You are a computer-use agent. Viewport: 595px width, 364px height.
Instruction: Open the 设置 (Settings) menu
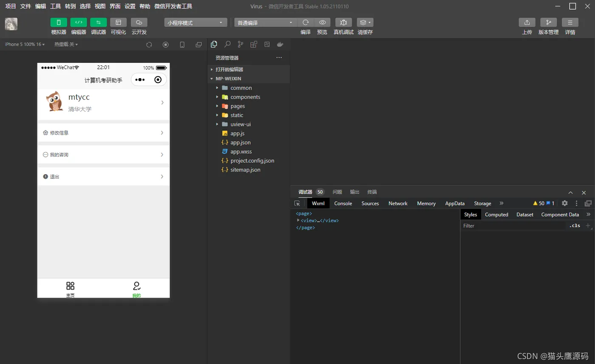coord(130,6)
